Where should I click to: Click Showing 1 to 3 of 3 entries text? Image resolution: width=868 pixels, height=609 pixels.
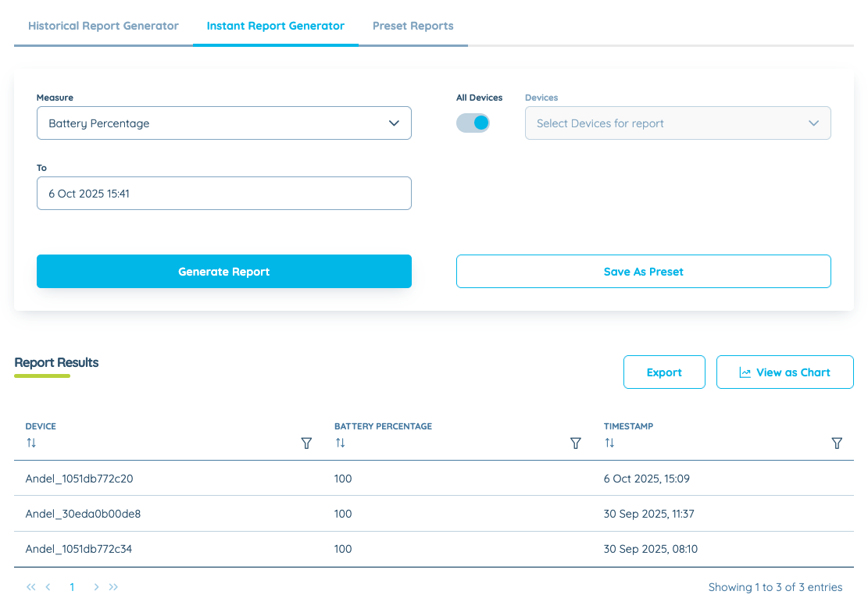coord(775,587)
